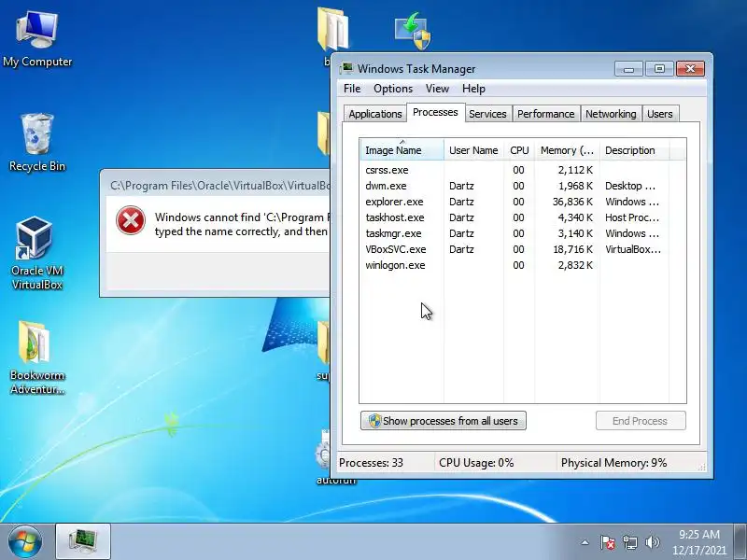The height and width of the screenshot is (560, 747).
Task: Open the taskbar clock and date
Action: pyautogui.click(x=699, y=542)
